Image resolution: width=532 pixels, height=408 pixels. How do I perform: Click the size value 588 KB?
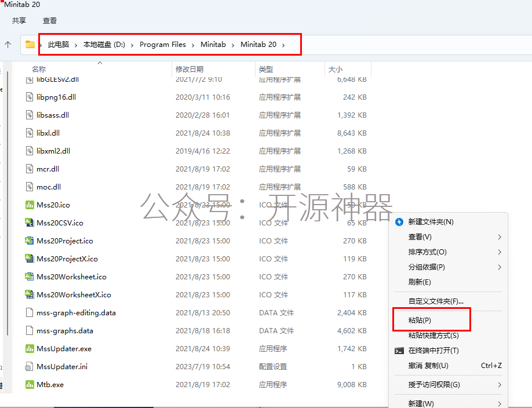(x=355, y=187)
